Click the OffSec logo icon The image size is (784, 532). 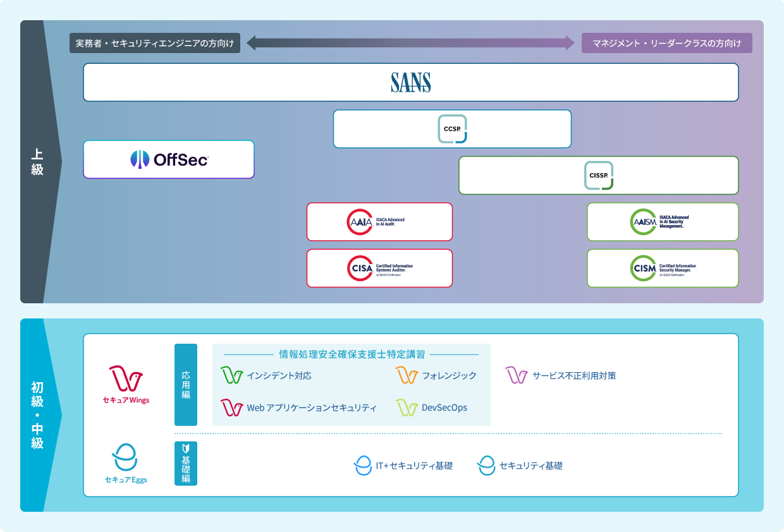pos(140,159)
